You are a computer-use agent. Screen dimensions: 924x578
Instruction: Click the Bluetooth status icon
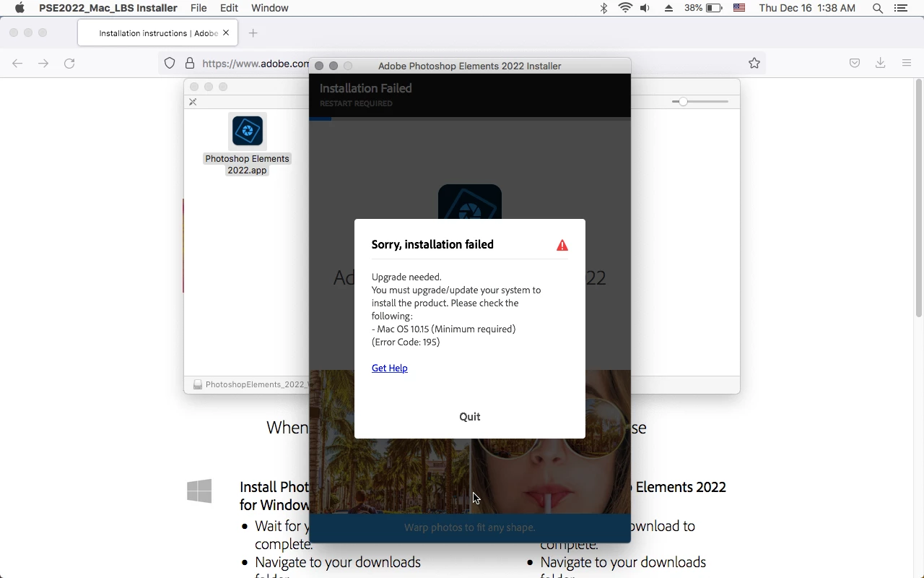(x=604, y=8)
